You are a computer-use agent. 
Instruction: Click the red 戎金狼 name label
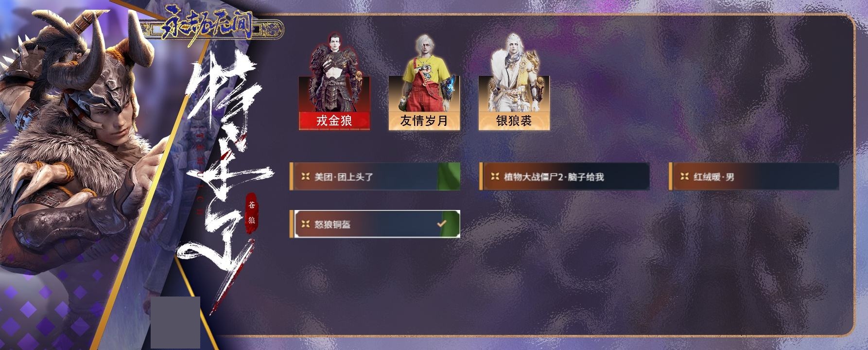coord(334,121)
